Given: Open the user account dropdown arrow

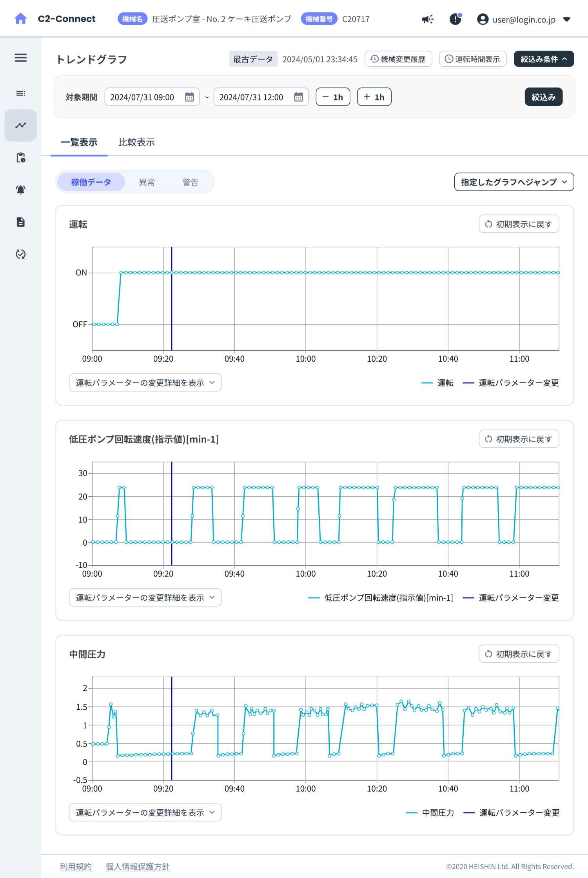Looking at the screenshot, I should click(567, 19).
